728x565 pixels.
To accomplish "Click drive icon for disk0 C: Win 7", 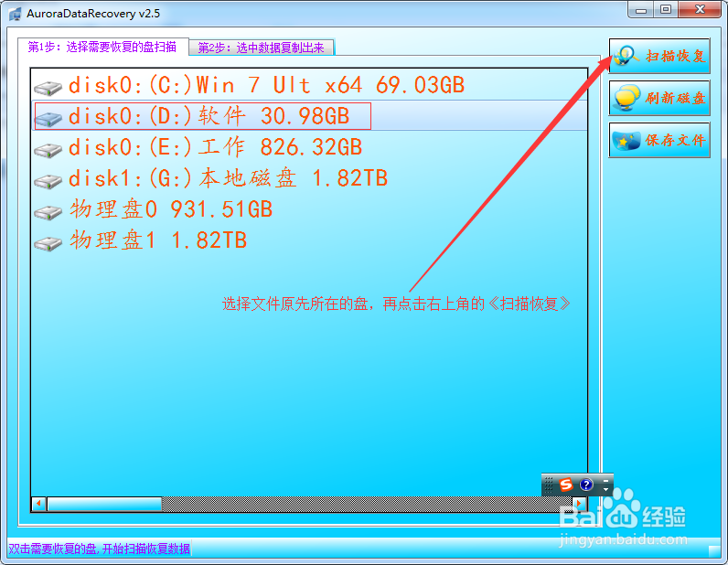I will click(x=48, y=87).
